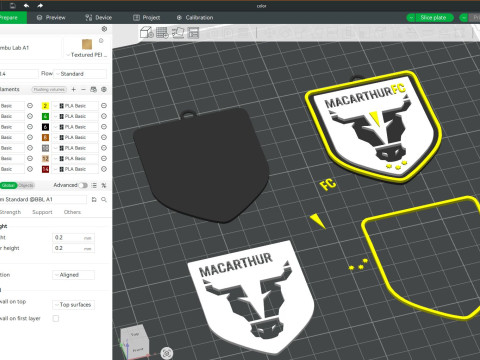Open the Top surfaces dropdown

tap(73, 305)
